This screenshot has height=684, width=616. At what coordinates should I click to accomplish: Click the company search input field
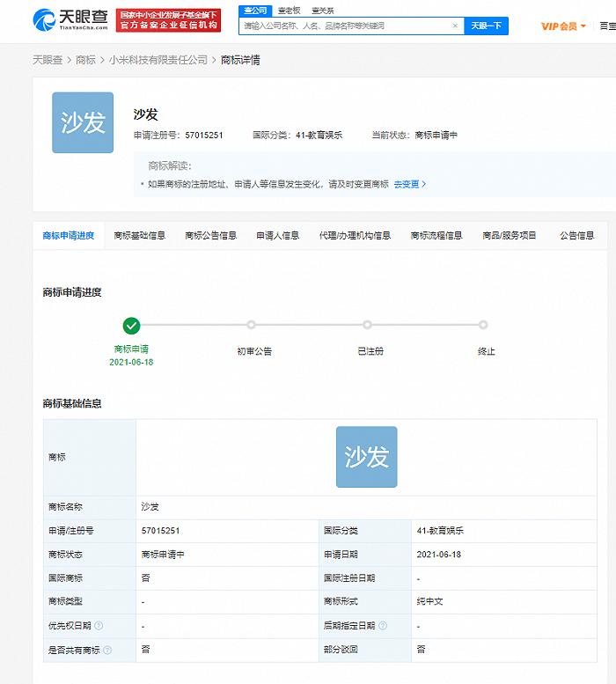tap(348, 26)
